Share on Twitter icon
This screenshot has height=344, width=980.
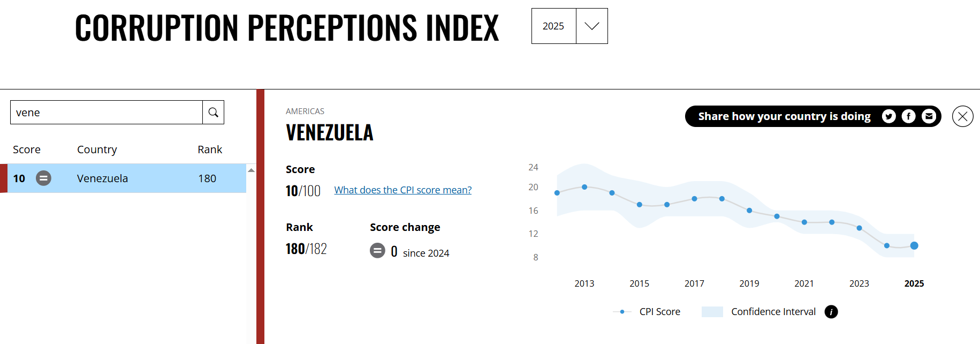pyautogui.click(x=888, y=116)
